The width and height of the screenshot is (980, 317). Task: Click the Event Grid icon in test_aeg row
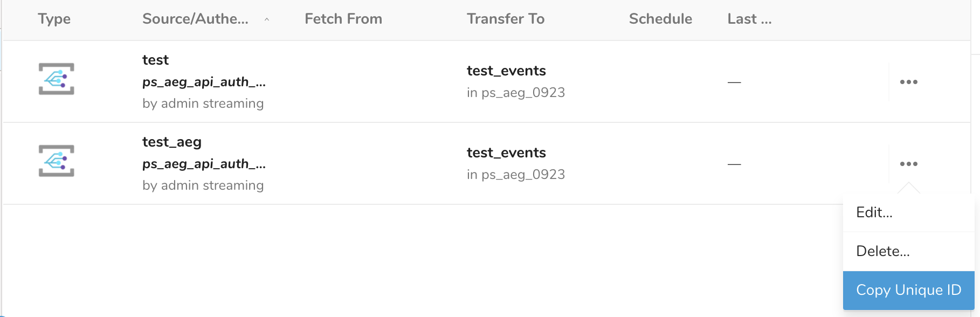click(x=56, y=161)
